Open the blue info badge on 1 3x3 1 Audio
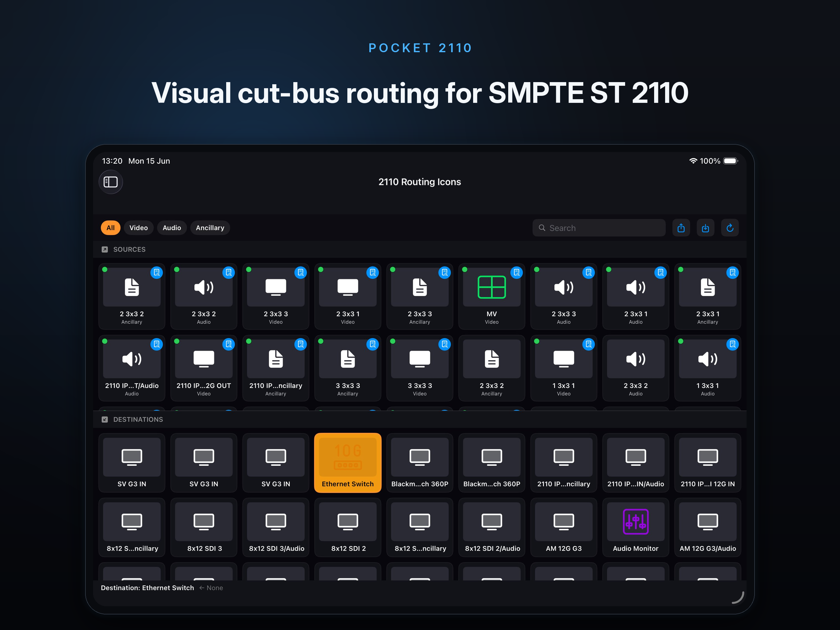Screen dimensions: 840x630 coord(733,344)
